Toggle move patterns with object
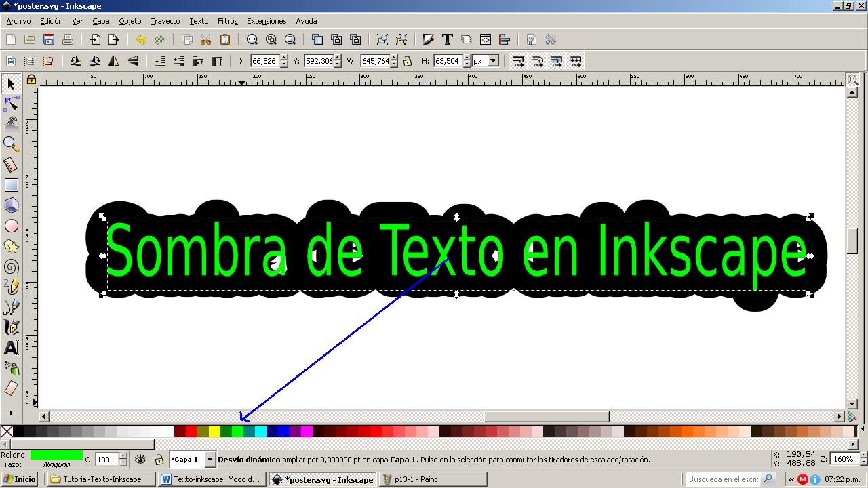The image size is (868, 488). click(576, 61)
